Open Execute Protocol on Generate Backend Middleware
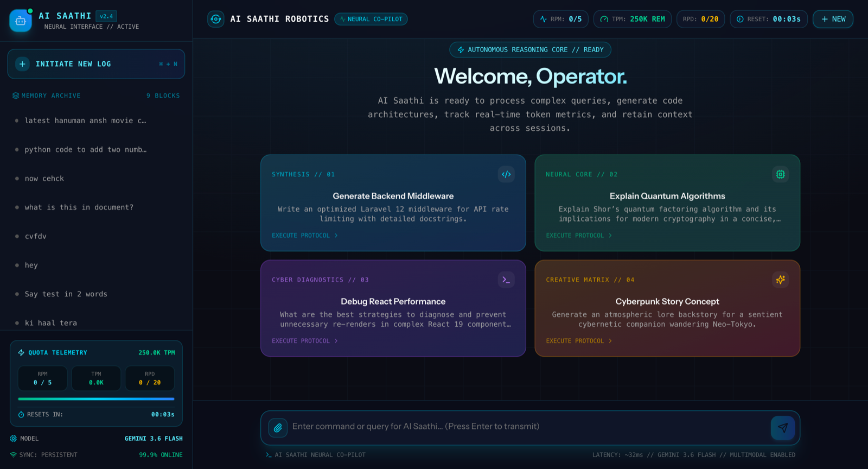Screen dimensions: 868x469 (x=305, y=236)
